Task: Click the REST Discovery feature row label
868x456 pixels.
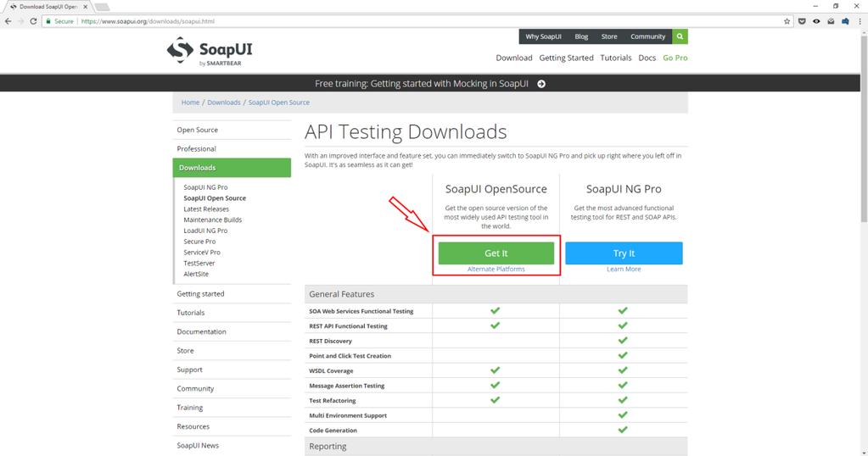Action: point(330,341)
